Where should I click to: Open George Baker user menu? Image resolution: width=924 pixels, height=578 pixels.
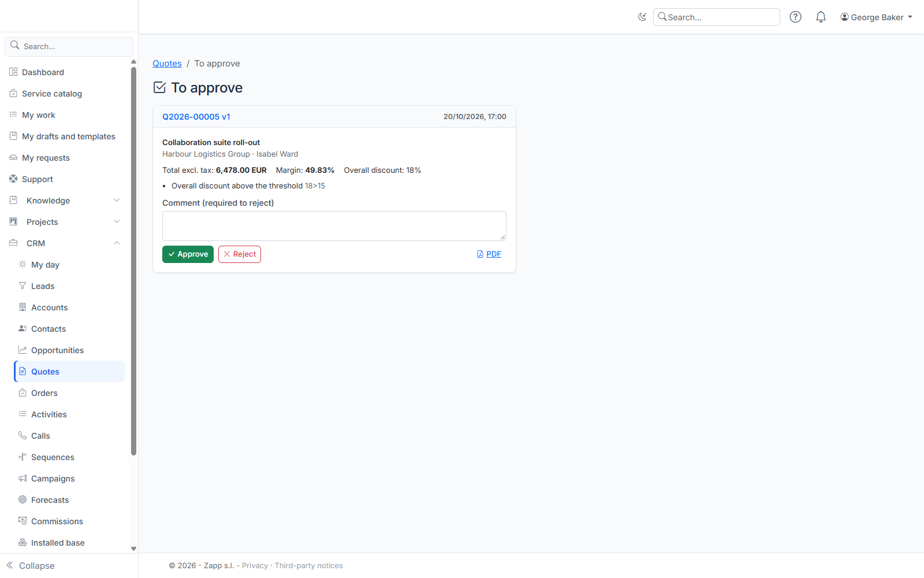pyautogui.click(x=877, y=17)
